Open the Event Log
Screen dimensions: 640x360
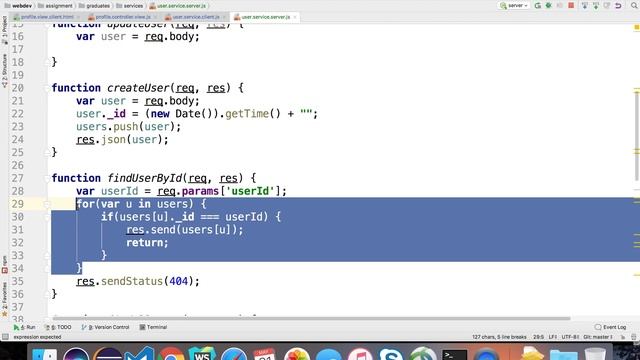pyautogui.click(x=611, y=327)
